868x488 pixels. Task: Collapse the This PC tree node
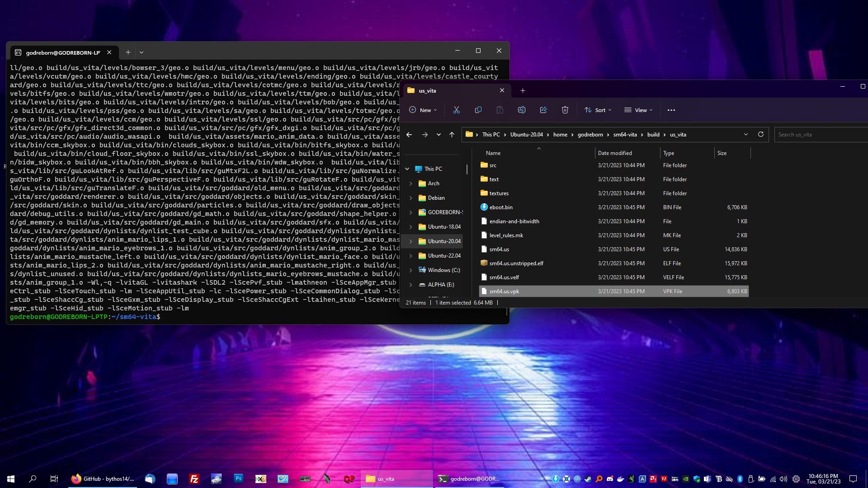click(x=407, y=169)
